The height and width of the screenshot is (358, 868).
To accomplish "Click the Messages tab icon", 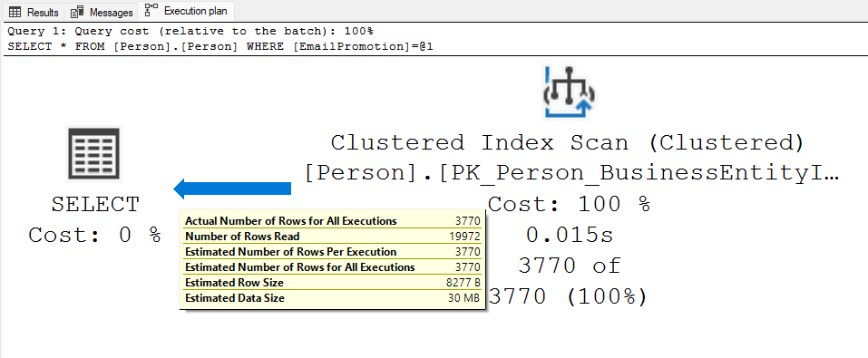I will 77,12.
